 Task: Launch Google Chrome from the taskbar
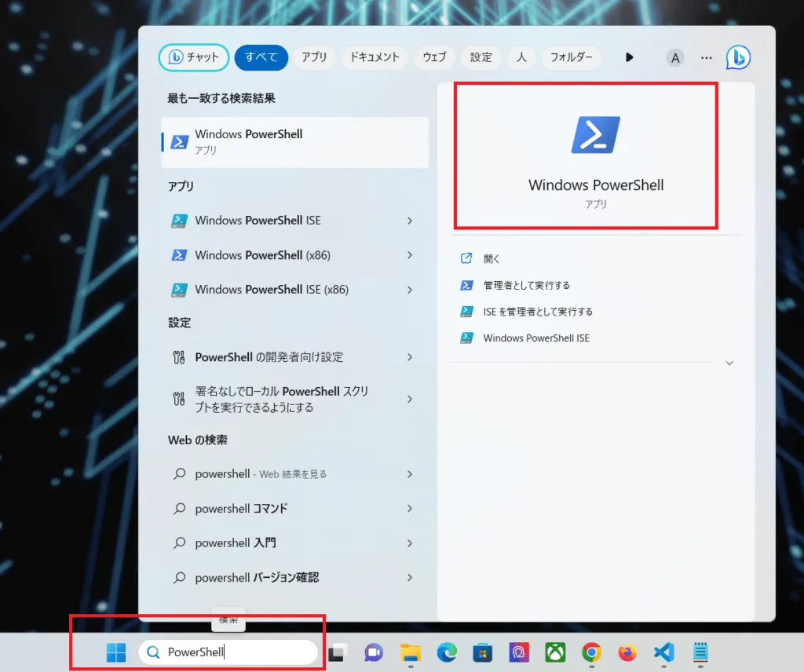point(592,652)
